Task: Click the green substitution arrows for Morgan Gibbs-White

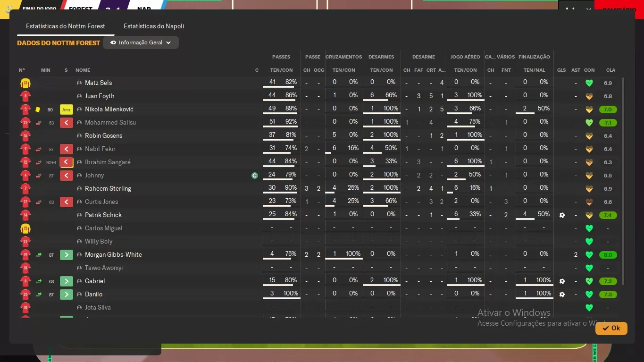Action: pos(39,255)
